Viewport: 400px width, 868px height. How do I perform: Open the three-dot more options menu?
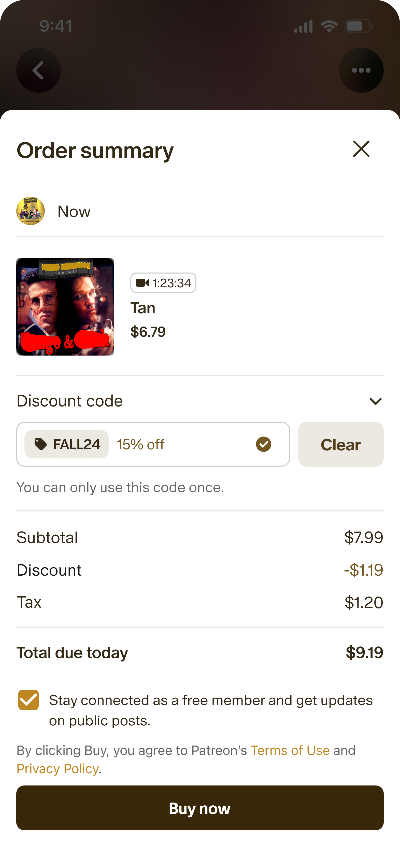tap(361, 71)
